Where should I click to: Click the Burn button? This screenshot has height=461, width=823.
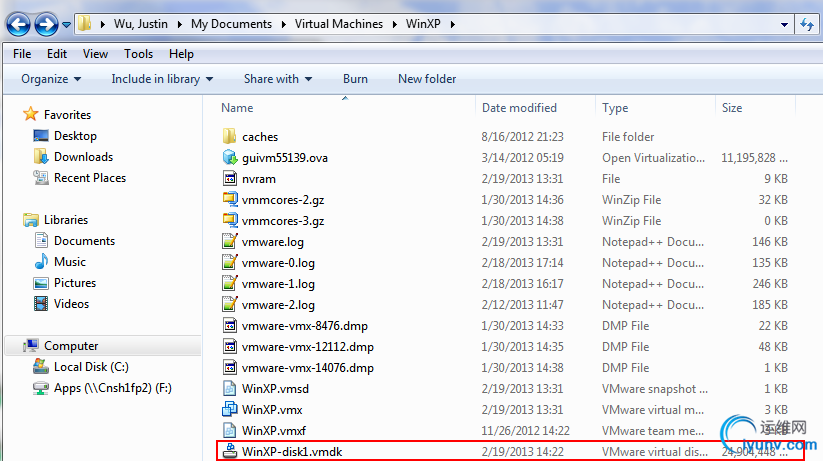coord(355,79)
